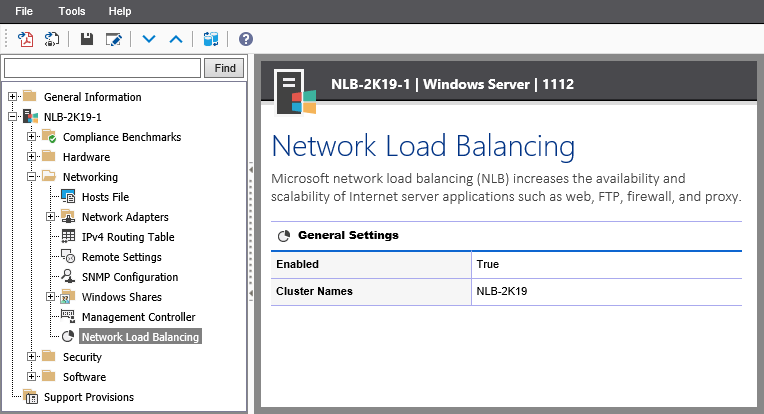The image size is (764, 414).
Task: Select Network Load Balancing tree item
Action: point(140,337)
